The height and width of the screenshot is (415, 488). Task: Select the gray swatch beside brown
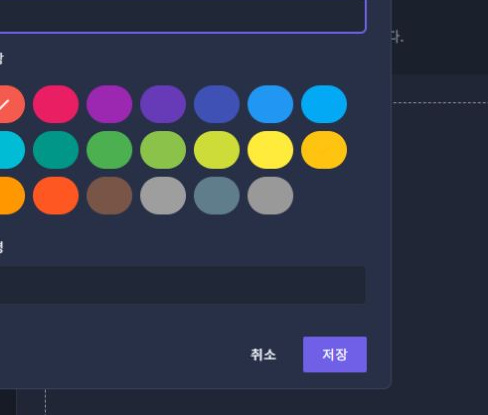click(163, 196)
